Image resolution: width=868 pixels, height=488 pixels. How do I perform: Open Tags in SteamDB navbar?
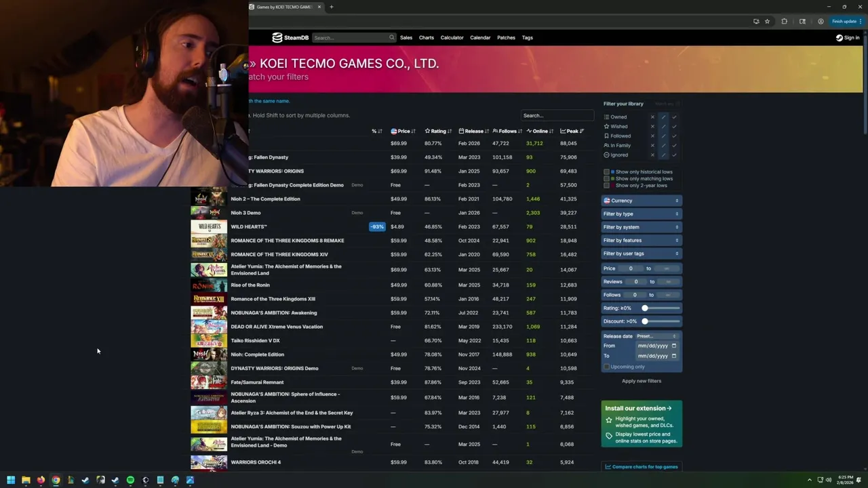pyautogui.click(x=528, y=37)
